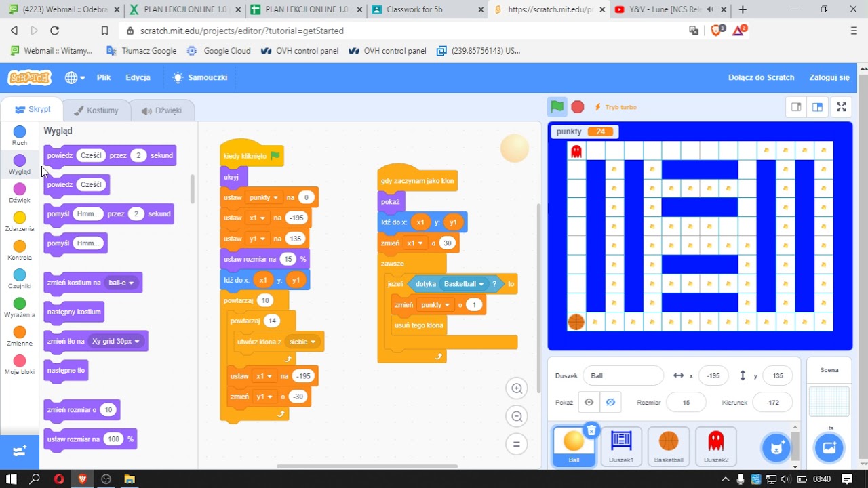Enter full screen stage mode

[x=841, y=107]
